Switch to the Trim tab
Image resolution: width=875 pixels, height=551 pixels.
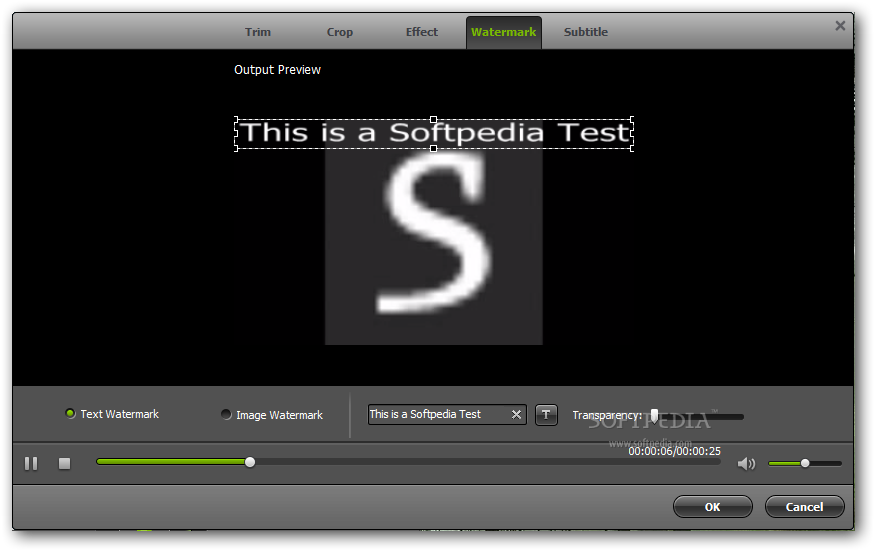[x=258, y=32]
